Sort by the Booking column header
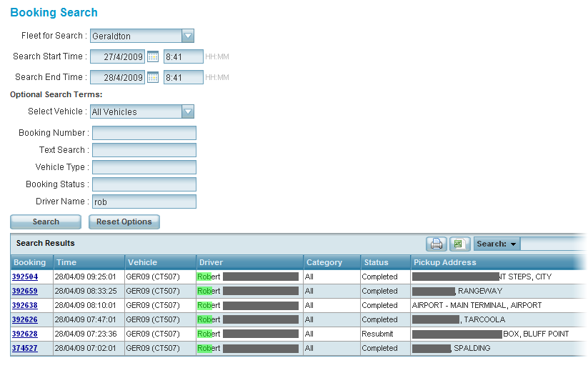This screenshot has width=588, height=373. click(x=31, y=262)
